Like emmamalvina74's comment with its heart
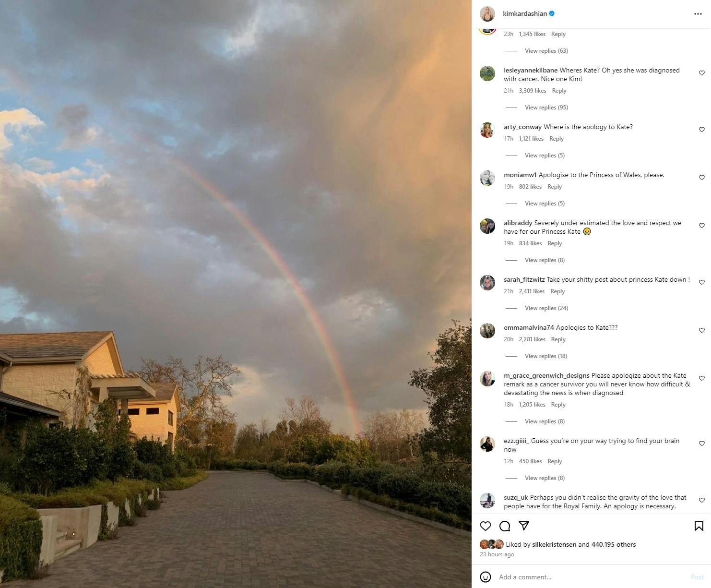This screenshot has width=711, height=588. pyautogui.click(x=702, y=330)
